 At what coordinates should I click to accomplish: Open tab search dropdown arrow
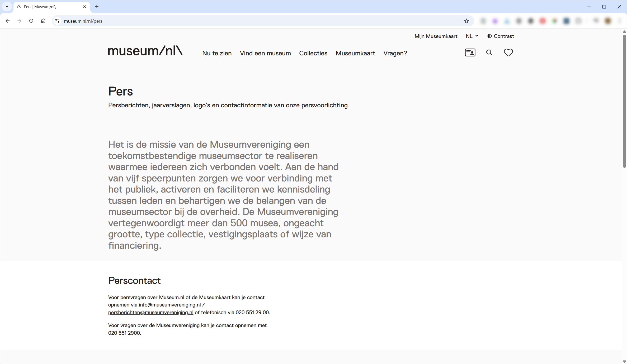point(7,7)
